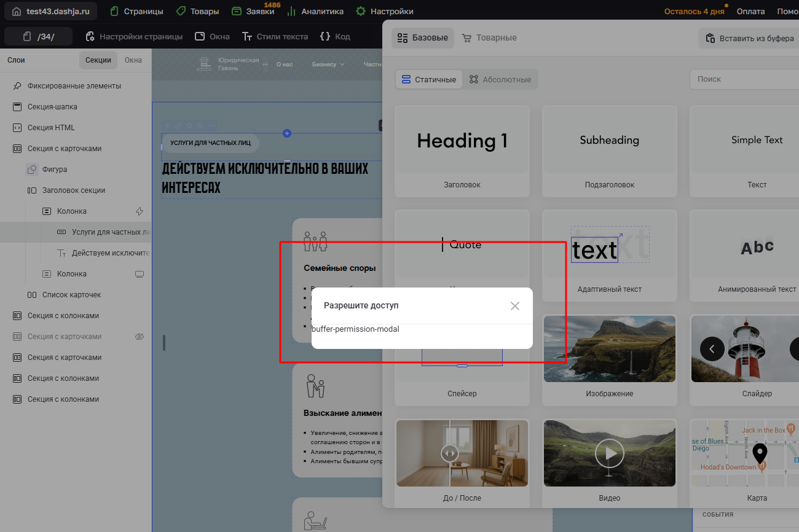The image size is (799, 532).
Task: Open Настройки from the top bar
Action: coord(385,12)
